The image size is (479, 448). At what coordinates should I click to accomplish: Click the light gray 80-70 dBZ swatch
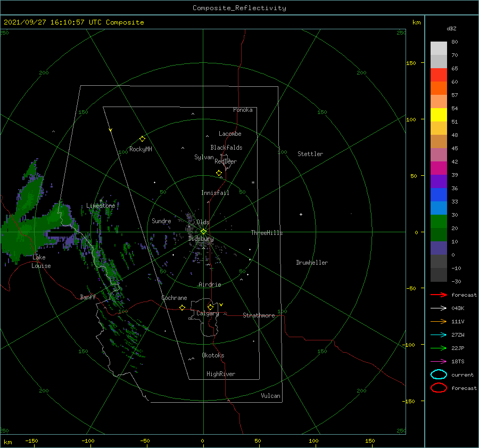pyautogui.click(x=439, y=48)
